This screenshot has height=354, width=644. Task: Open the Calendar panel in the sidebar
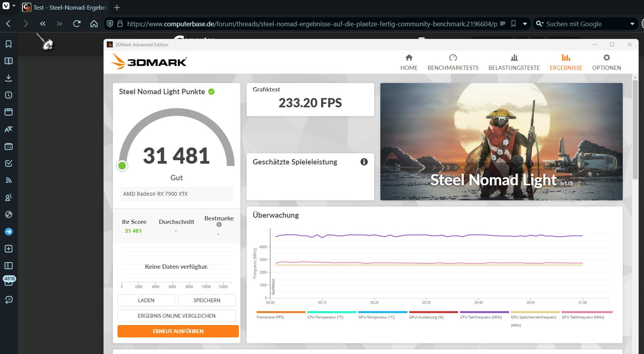(8, 146)
